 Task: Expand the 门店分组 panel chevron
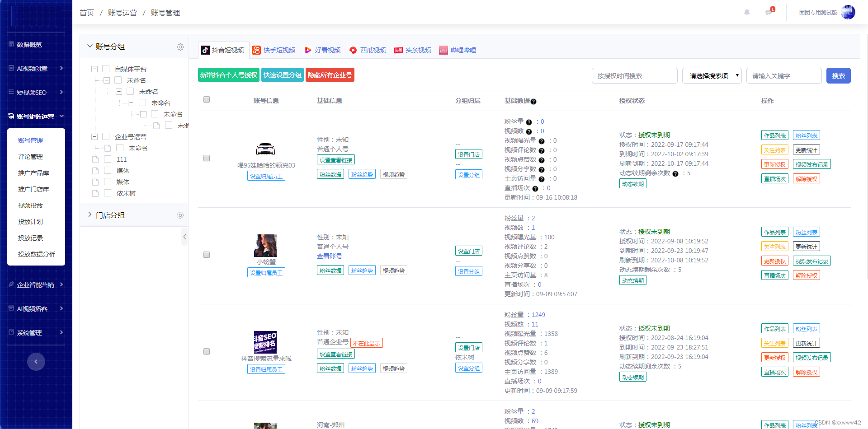tap(90, 214)
